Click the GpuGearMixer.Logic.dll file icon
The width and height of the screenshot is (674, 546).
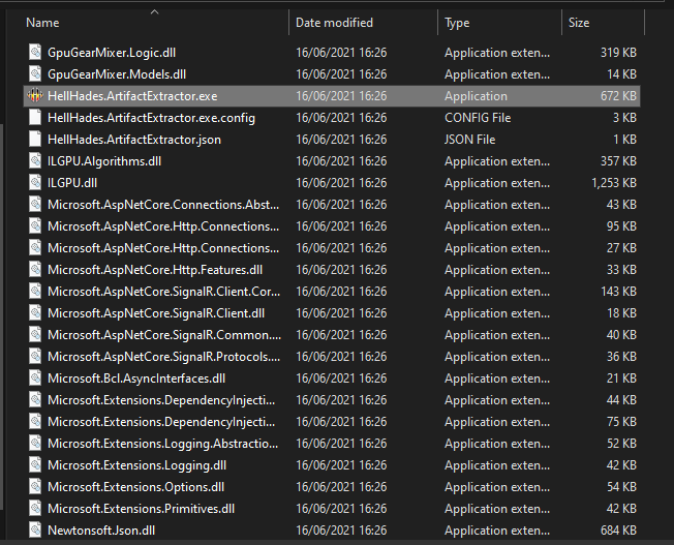(x=35, y=52)
